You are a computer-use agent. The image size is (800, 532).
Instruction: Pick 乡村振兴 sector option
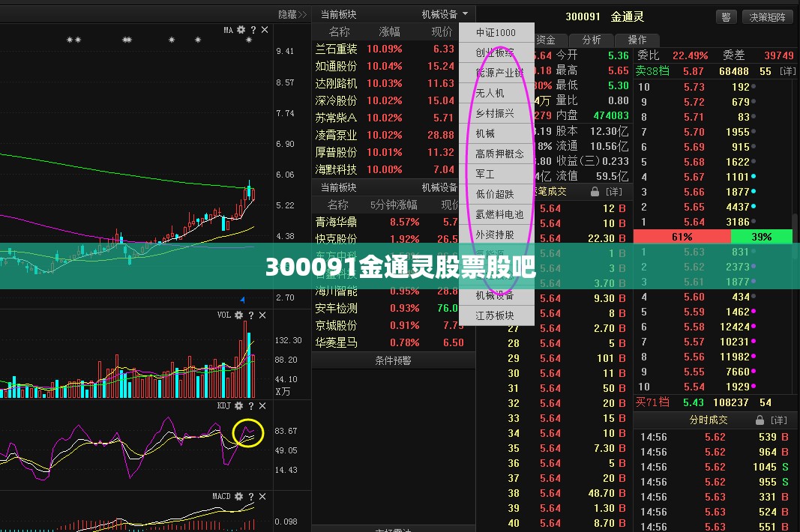(x=496, y=113)
